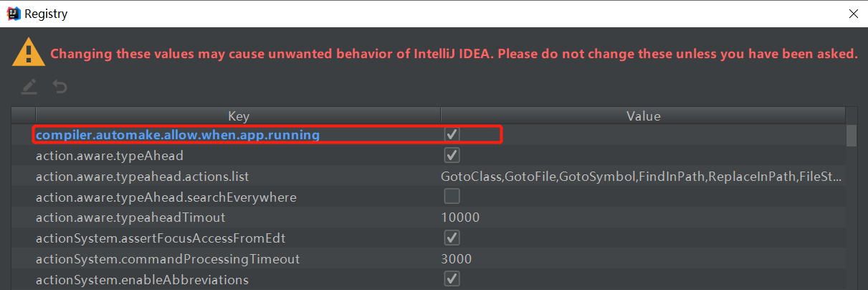Select the compiler.automake.allow.when.app.running key
This screenshot has width=868, height=290.
[x=178, y=135]
